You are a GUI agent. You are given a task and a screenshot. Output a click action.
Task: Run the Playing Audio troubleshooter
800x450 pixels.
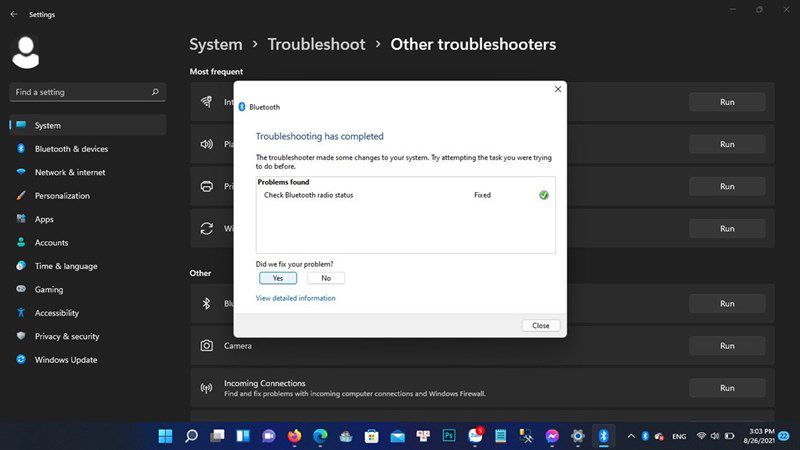click(727, 144)
